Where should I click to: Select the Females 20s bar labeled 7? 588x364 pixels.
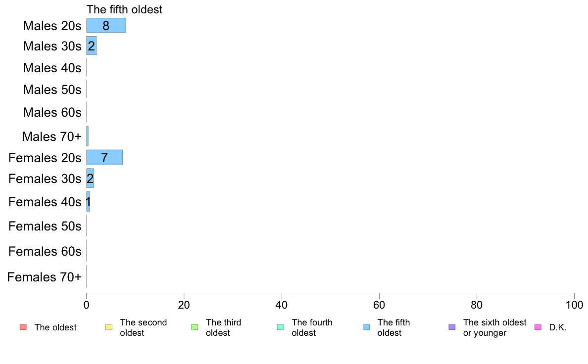click(104, 157)
